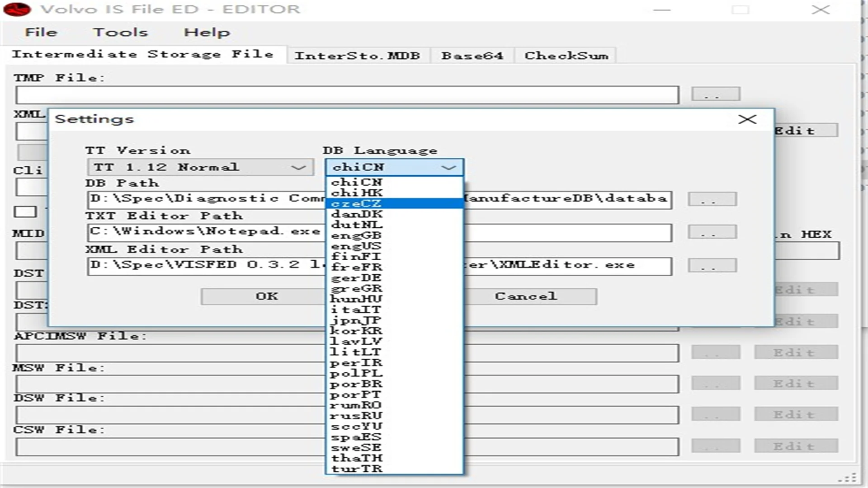
Task: Switch to the CheckSum tab
Action: [x=565, y=55]
